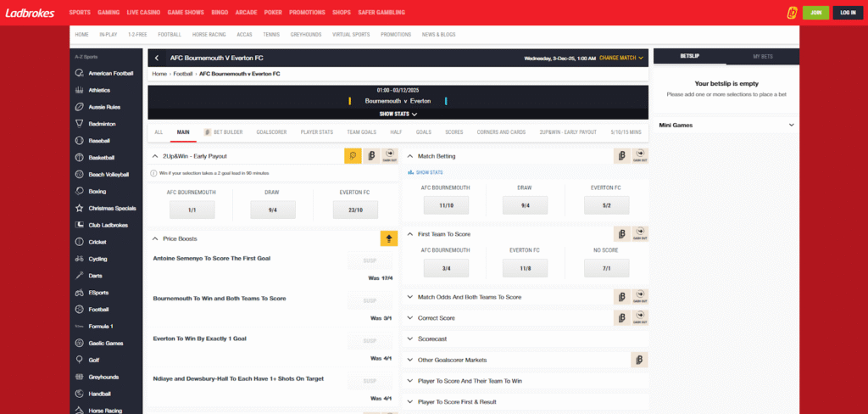Switch to the Goalscorer tab
Image resolution: width=868 pixels, height=414 pixels.
271,132
